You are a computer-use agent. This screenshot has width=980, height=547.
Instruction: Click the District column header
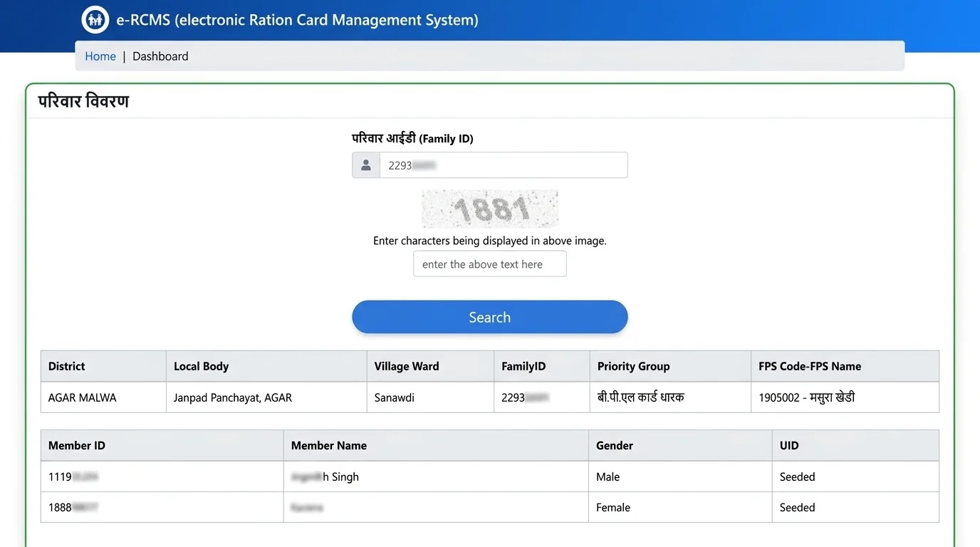pos(103,366)
